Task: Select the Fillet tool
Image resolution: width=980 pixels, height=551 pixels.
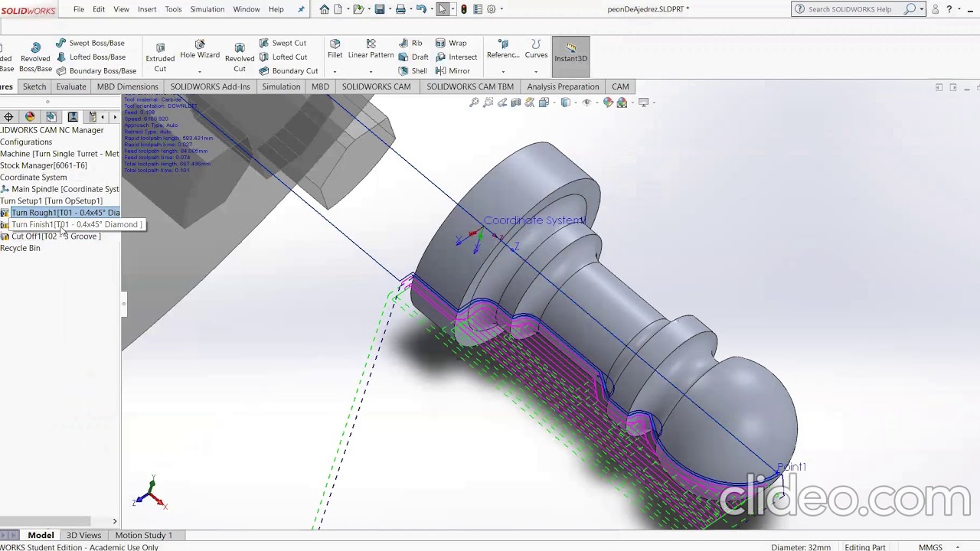Action: (335, 50)
